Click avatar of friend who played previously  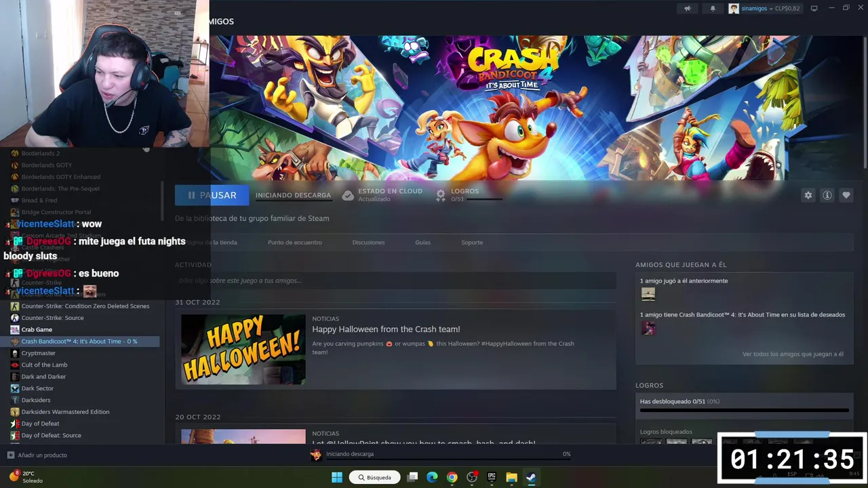tap(648, 293)
